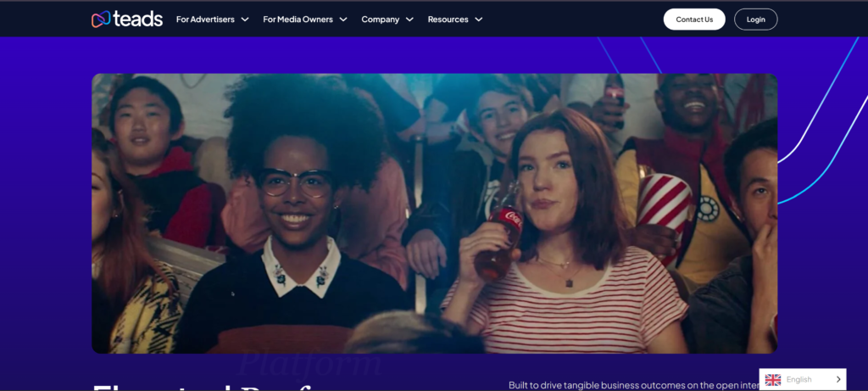This screenshot has height=391, width=868.
Task: Open the For Media Owners menu
Action: 298,20
